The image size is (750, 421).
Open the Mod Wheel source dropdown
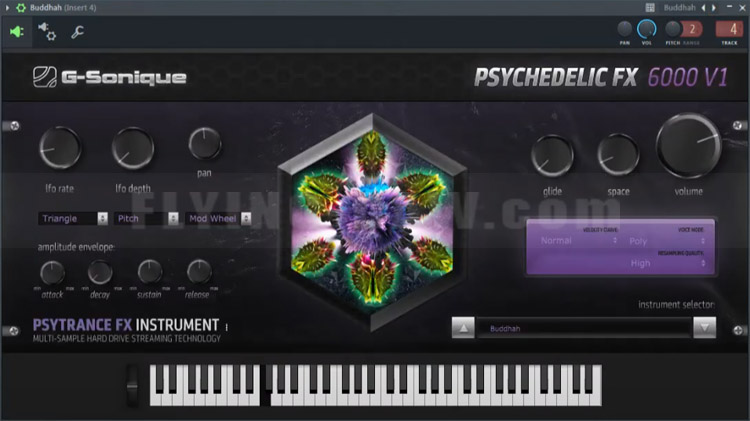218,219
